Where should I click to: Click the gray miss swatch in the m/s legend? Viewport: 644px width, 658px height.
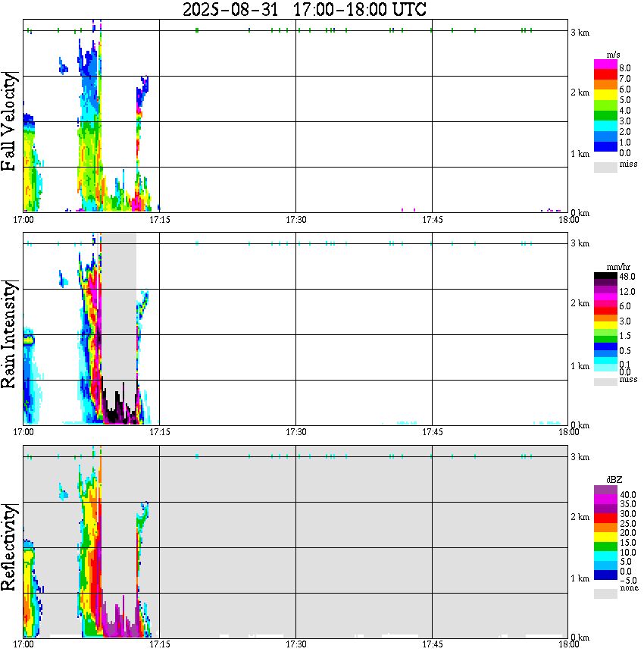605,167
